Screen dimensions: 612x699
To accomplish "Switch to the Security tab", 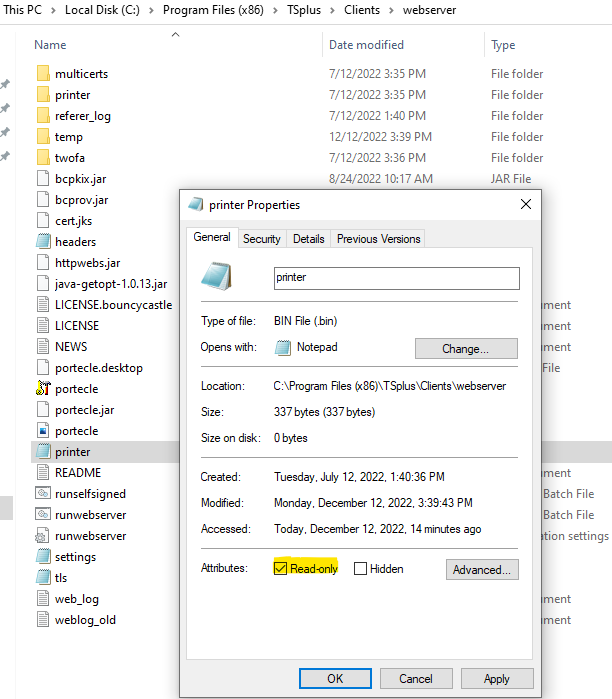I will pyautogui.click(x=262, y=239).
